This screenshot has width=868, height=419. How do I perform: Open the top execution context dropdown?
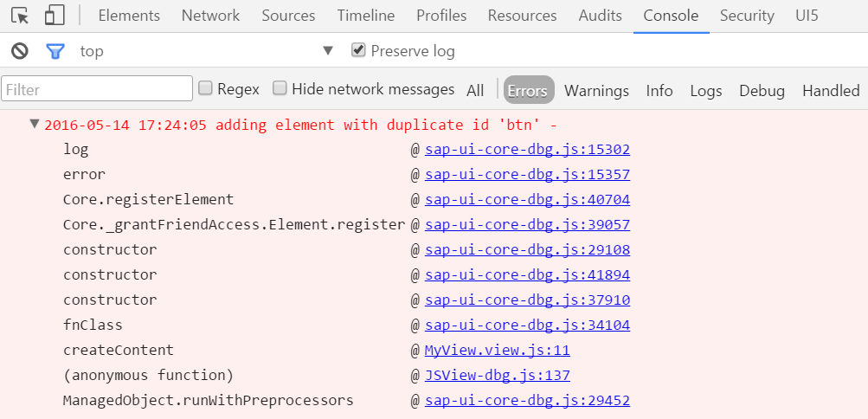[206, 51]
